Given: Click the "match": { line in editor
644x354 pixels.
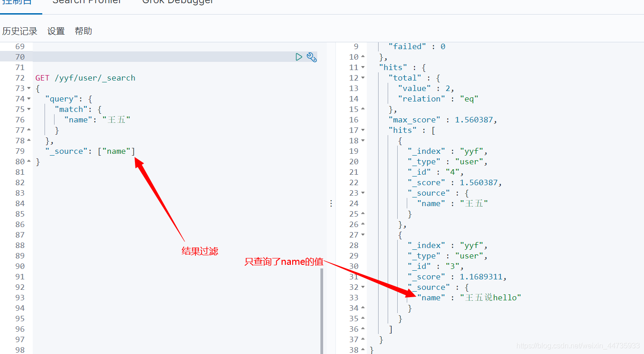Looking at the screenshot, I should click(78, 109).
